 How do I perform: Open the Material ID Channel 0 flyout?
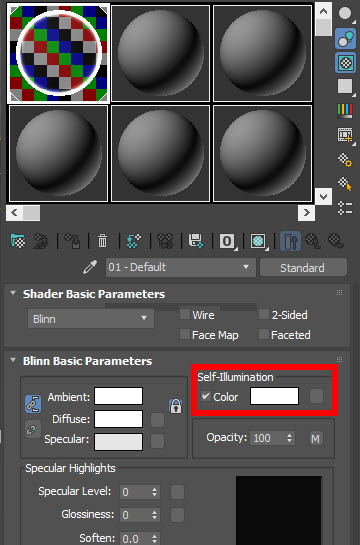coord(228,241)
